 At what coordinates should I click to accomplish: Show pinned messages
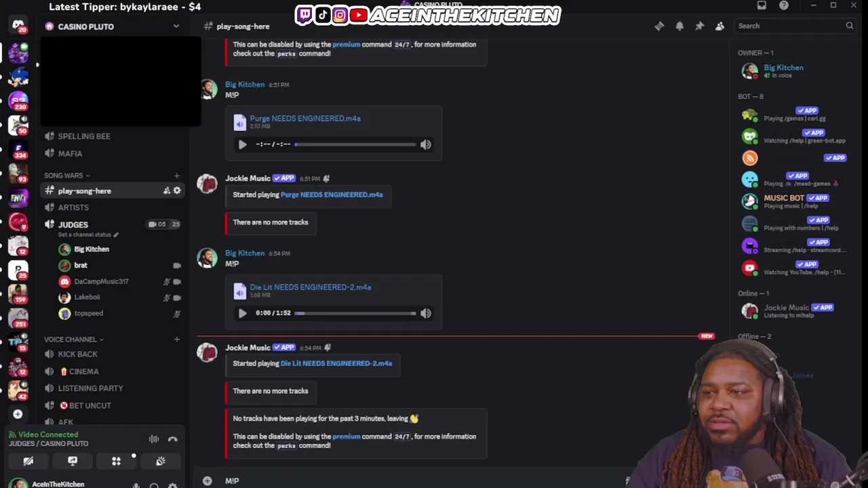[x=700, y=26]
